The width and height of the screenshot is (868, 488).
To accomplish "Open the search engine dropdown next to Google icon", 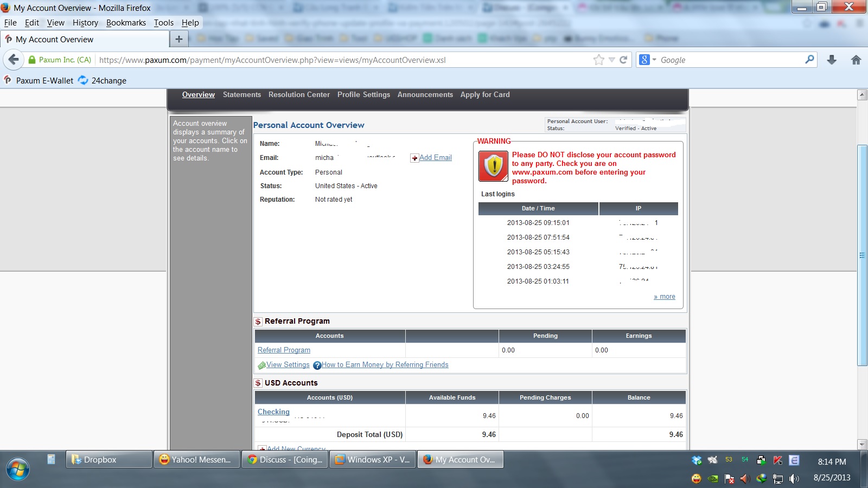I will coord(654,60).
